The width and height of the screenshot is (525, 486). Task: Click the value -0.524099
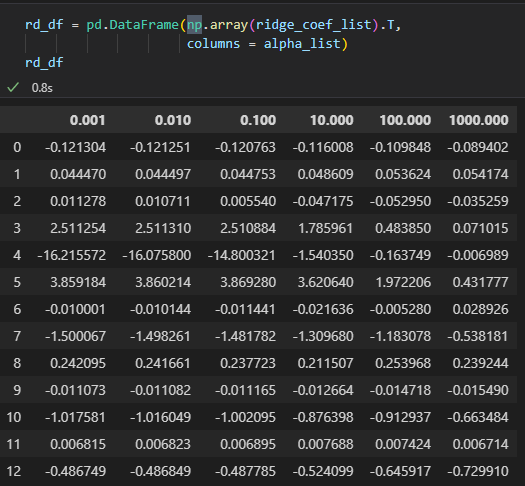click(323, 471)
